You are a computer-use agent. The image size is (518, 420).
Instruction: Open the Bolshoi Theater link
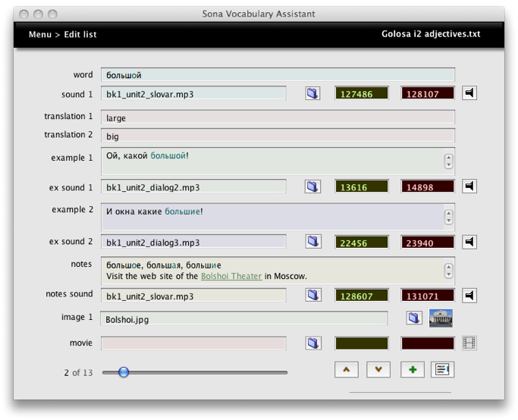coord(231,277)
